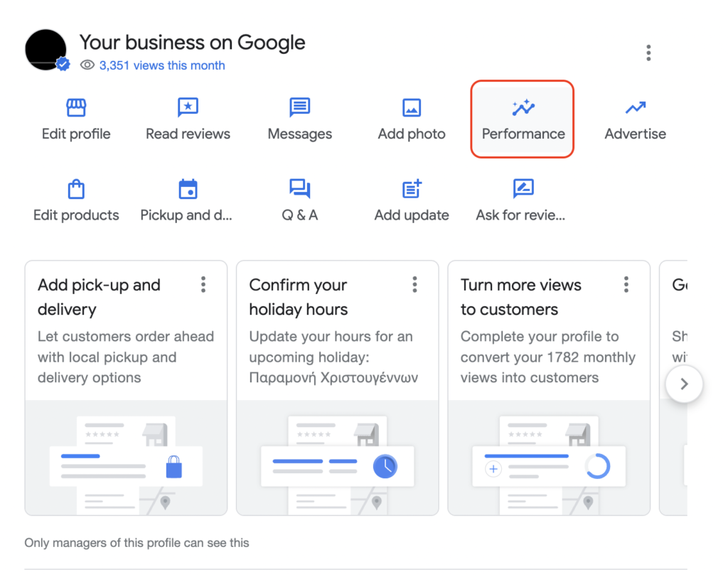728x584 pixels.
Task: Select the Ask for reviews icon
Action: [x=523, y=189]
